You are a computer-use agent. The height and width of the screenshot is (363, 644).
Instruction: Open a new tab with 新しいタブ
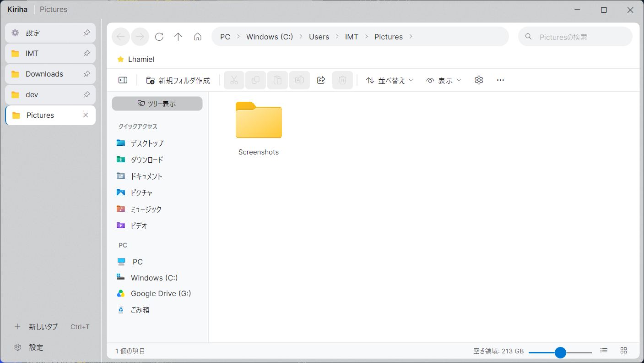pos(52,327)
